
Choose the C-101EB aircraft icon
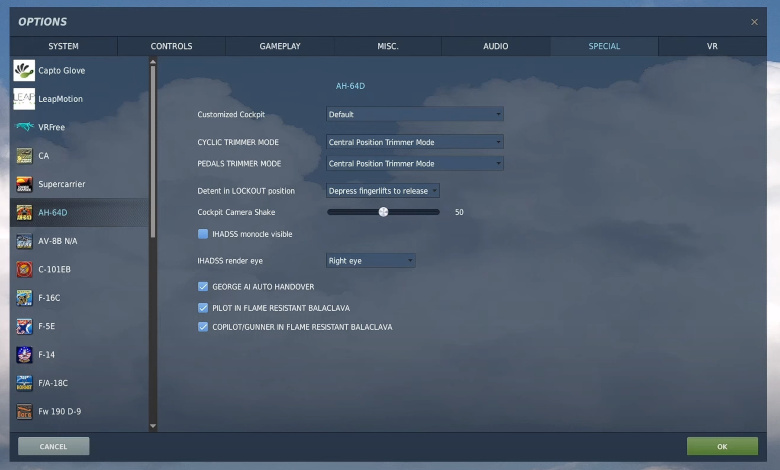tap(24, 269)
